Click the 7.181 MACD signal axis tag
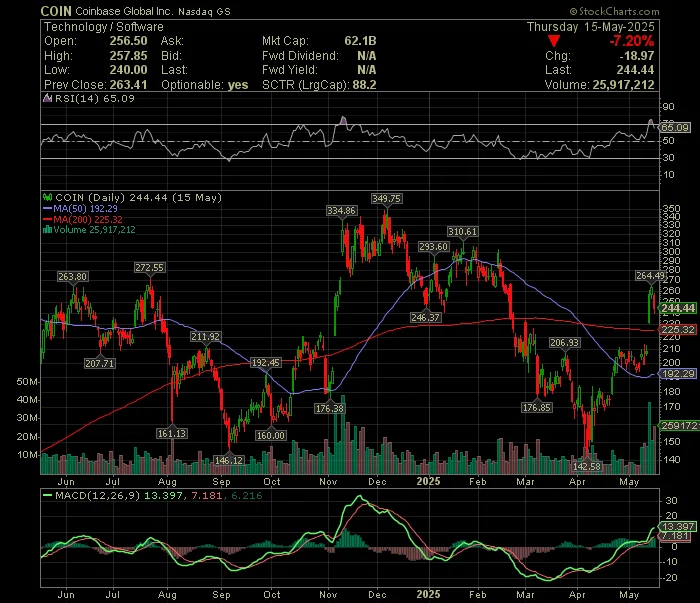 [676, 536]
